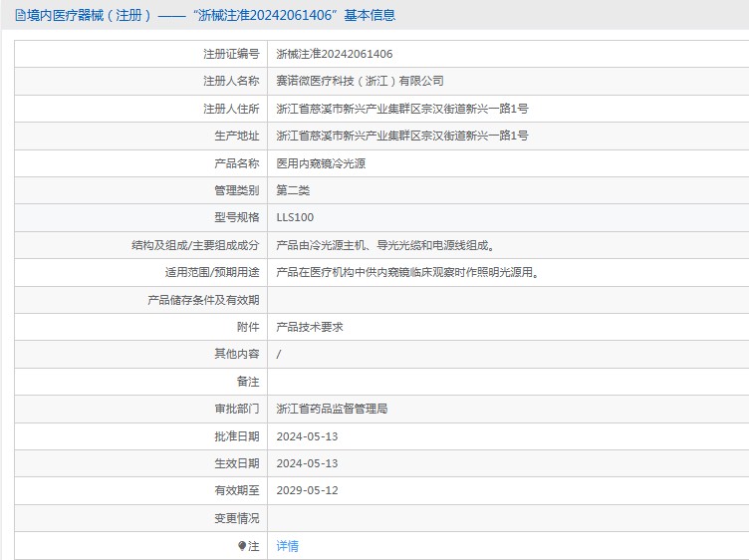The image size is (749, 560).
Task: Select the 第二类 value
Action: tap(293, 190)
